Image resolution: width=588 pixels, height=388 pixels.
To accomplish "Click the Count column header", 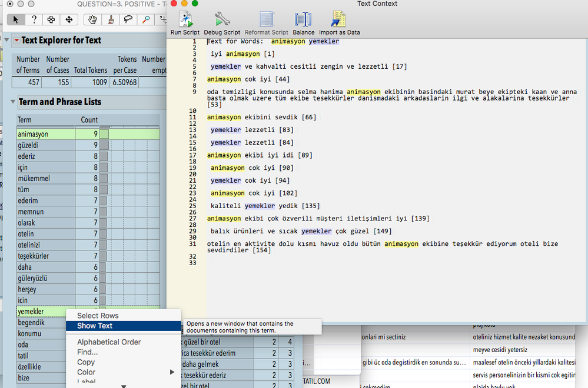I will tap(89, 120).
